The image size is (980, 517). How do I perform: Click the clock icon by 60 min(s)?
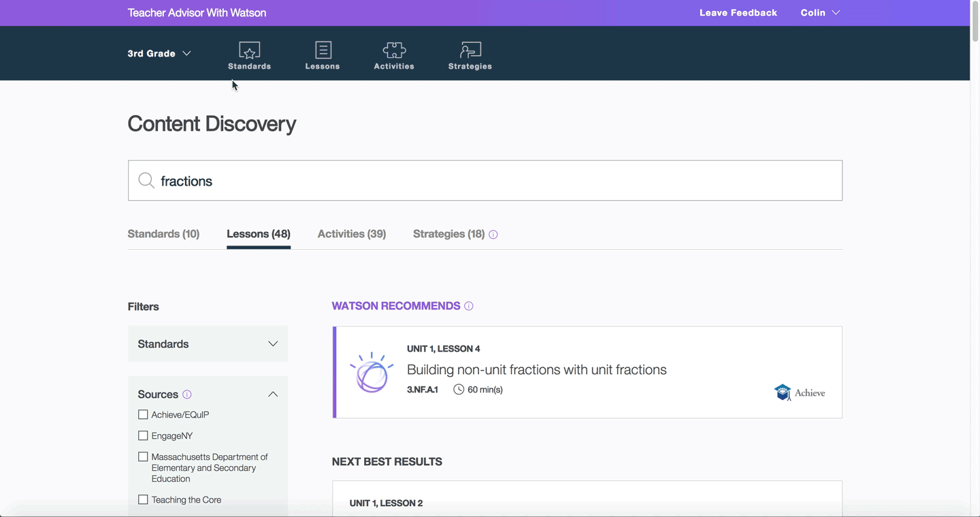459,390
